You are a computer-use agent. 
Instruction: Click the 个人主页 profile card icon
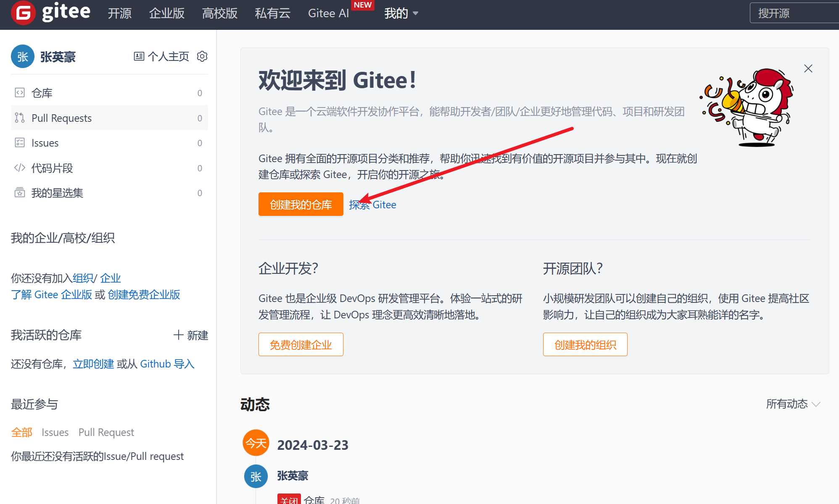[x=139, y=56]
